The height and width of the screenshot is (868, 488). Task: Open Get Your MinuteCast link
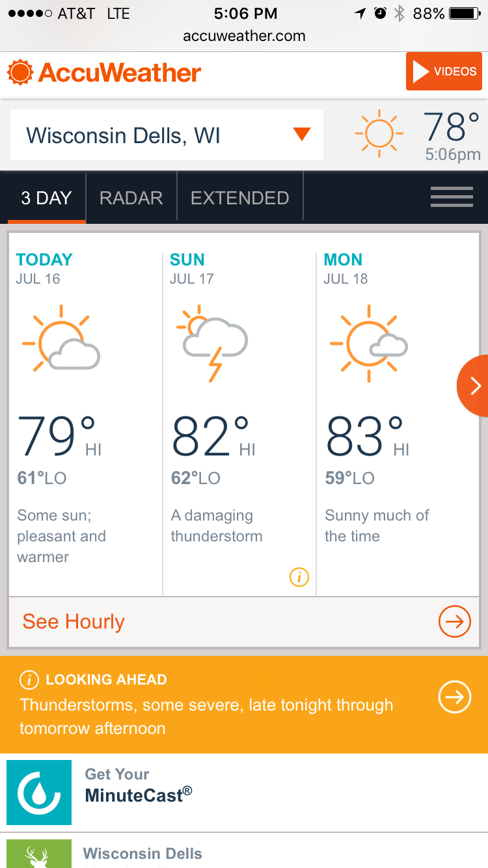point(139,785)
